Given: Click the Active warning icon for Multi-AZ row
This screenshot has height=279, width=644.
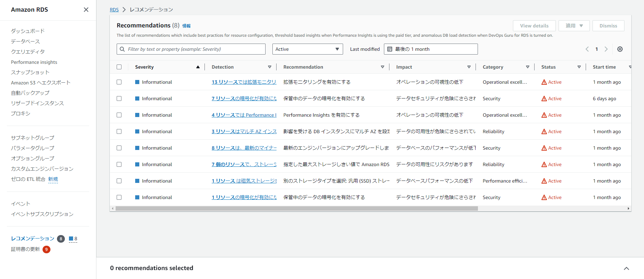Looking at the screenshot, I should click(544, 131).
